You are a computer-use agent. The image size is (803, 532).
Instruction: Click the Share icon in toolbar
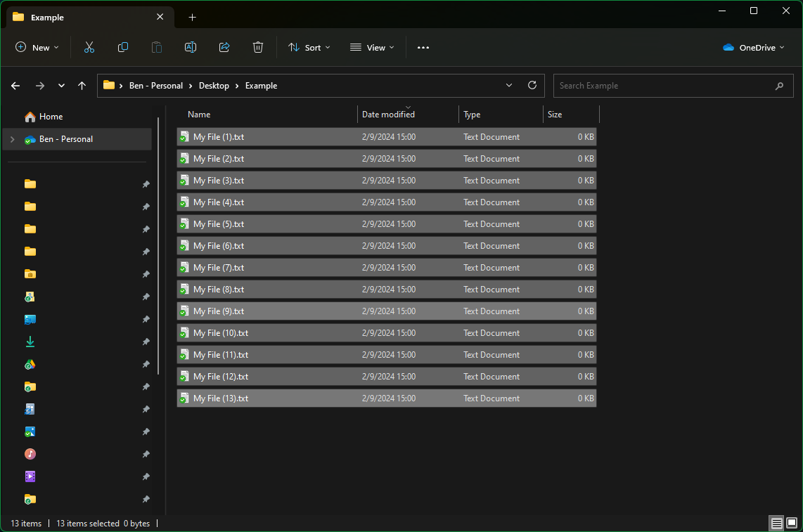click(x=224, y=47)
